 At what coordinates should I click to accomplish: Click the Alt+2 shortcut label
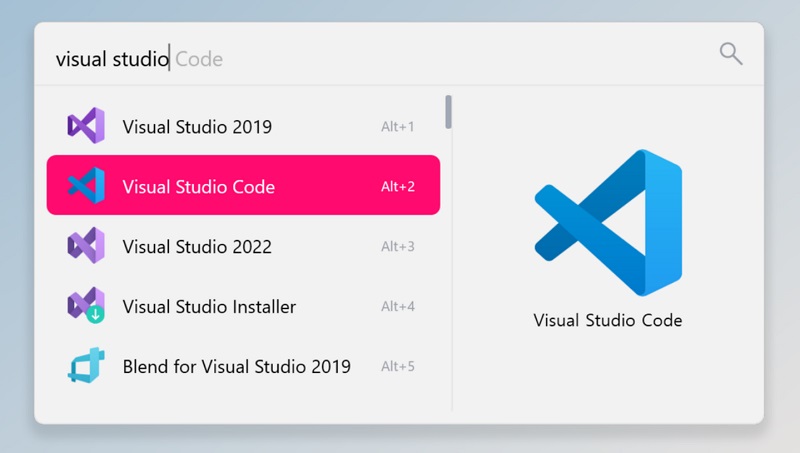(397, 187)
